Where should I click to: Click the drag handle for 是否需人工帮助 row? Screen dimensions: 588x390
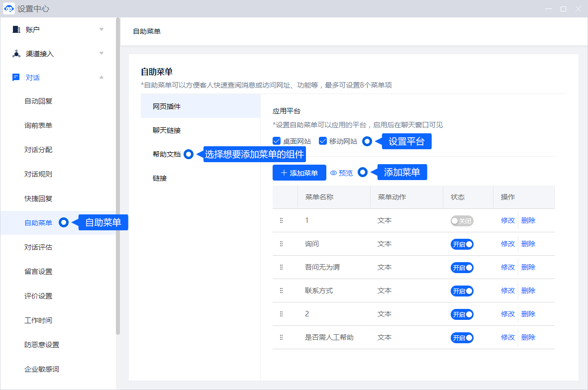coord(281,337)
